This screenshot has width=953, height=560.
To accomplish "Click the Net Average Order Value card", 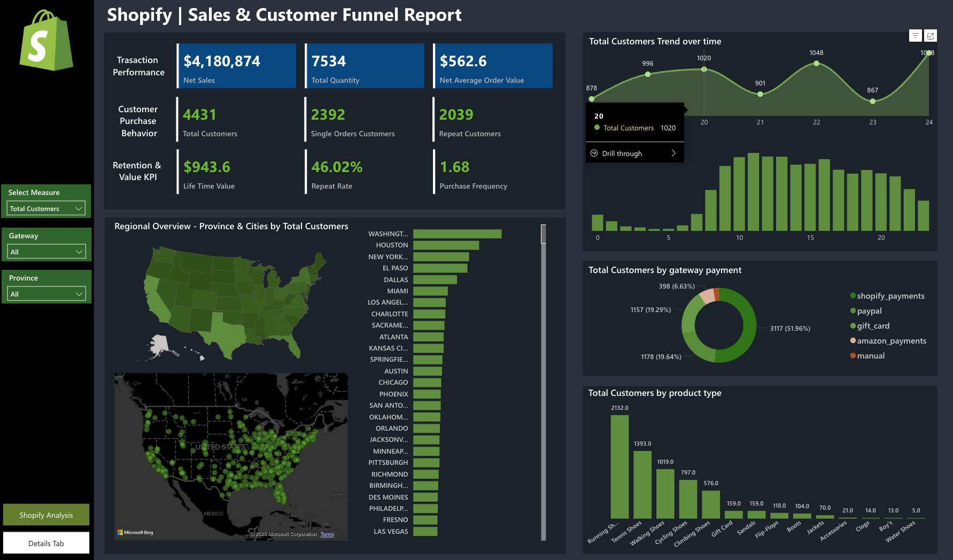I will click(x=493, y=66).
